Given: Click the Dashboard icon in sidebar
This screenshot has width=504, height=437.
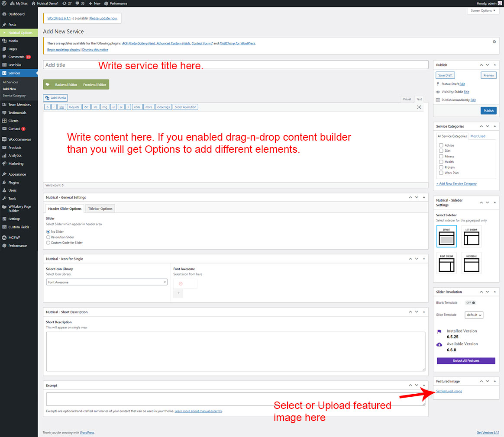Looking at the screenshot, I should [4, 14].
